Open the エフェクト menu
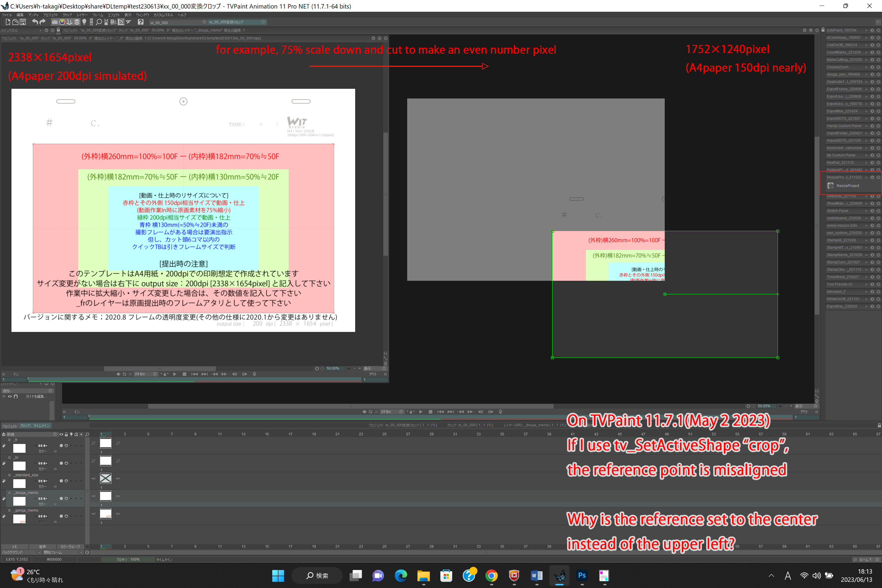 (x=113, y=15)
